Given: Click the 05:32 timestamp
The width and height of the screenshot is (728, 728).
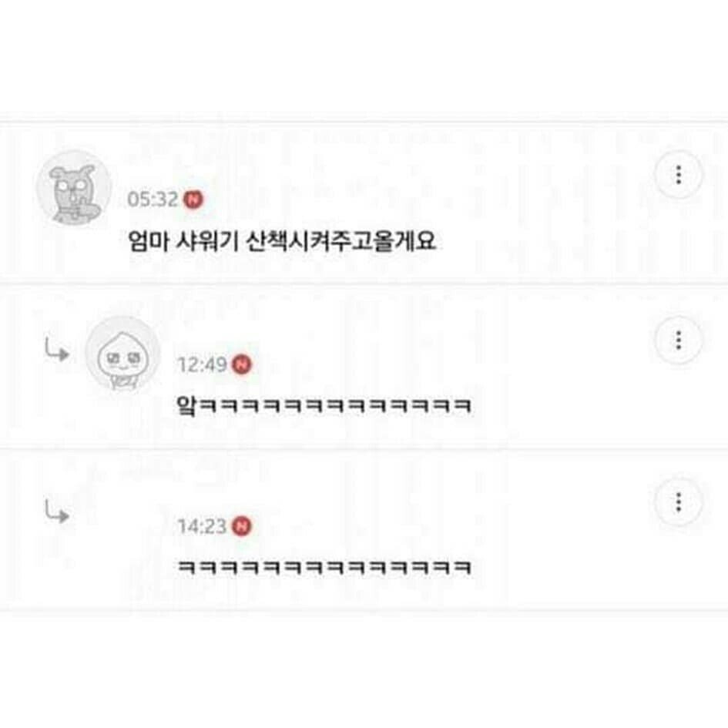Looking at the screenshot, I should [153, 200].
